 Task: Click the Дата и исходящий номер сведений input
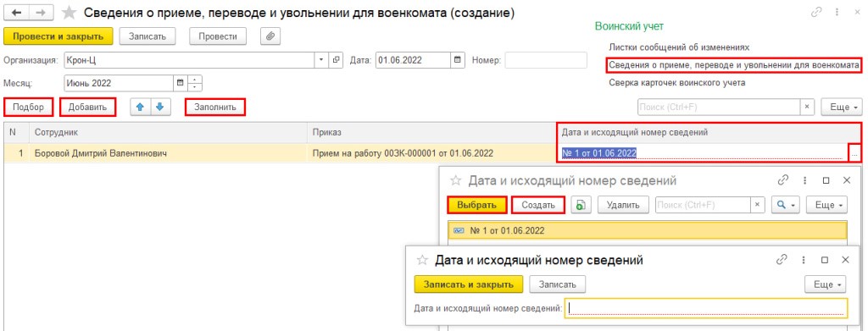coord(706,308)
